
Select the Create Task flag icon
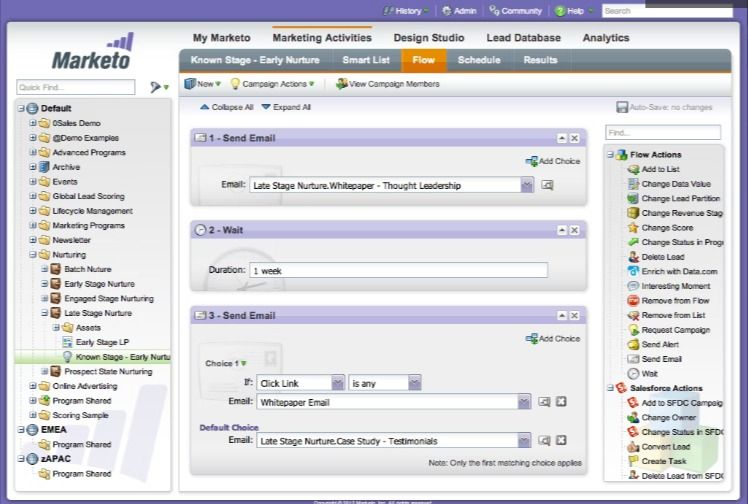[633, 461]
